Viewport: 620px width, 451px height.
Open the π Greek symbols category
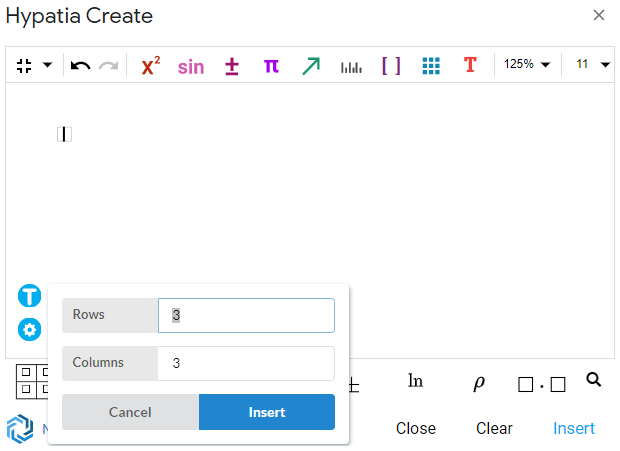pos(271,66)
